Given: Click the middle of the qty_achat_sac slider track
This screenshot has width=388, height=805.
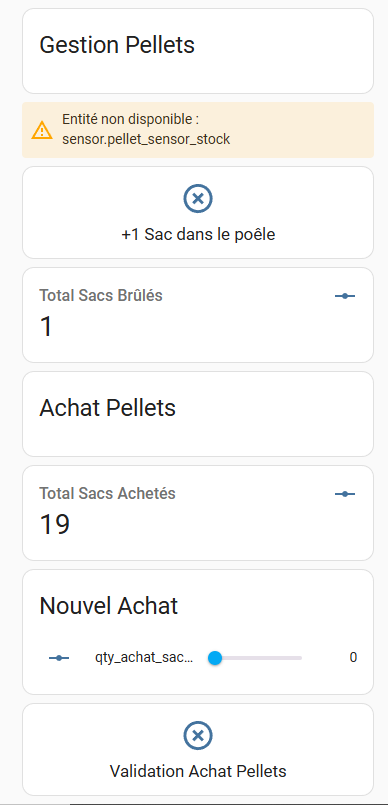Looking at the screenshot, I should (x=256, y=658).
